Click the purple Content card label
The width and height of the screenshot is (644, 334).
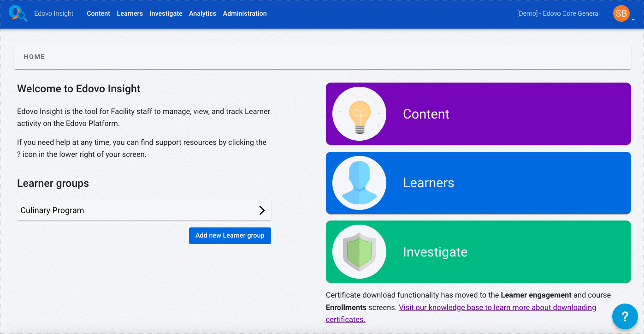tap(426, 114)
